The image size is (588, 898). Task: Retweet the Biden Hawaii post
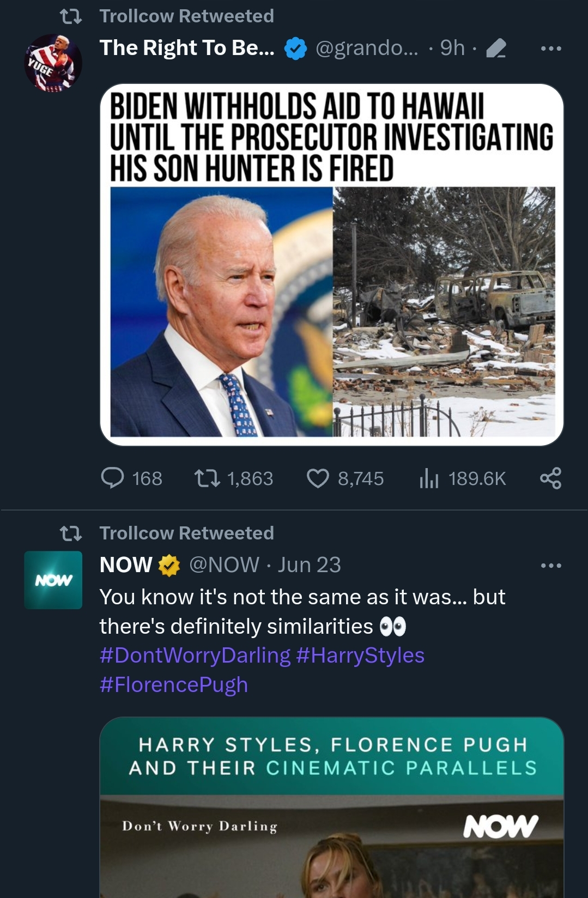pos(207,478)
